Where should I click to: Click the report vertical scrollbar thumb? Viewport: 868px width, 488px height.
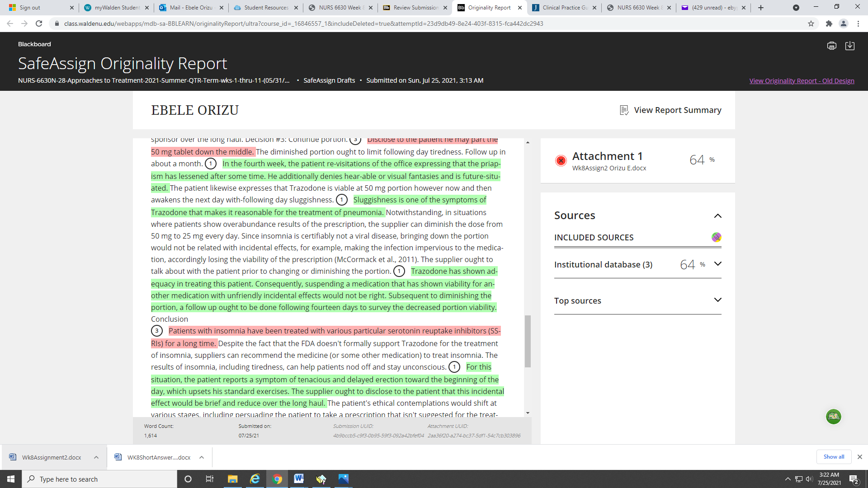[528, 341]
